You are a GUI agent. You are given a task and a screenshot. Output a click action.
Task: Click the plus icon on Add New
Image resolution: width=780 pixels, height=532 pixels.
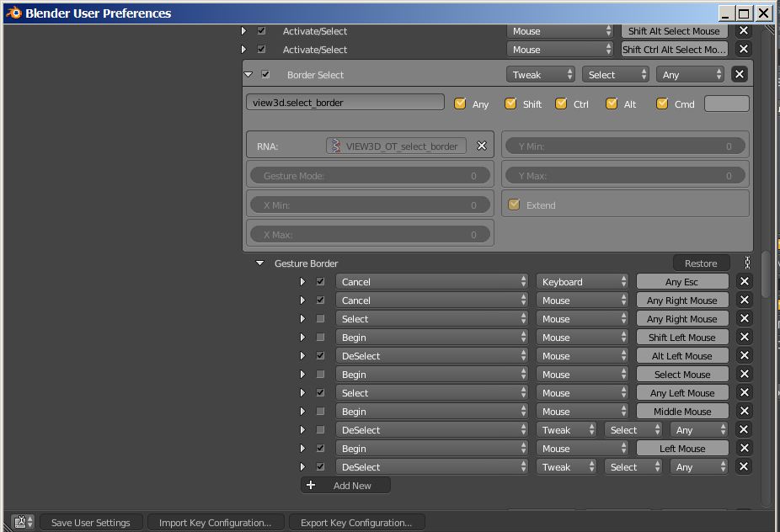pyautogui.click(x=311, y=485)
